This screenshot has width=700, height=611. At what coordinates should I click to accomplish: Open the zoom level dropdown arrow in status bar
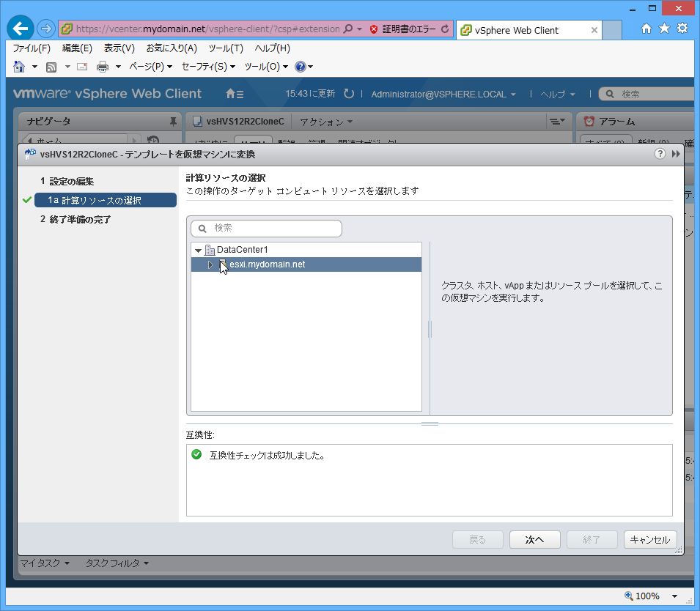coord(674,596)
